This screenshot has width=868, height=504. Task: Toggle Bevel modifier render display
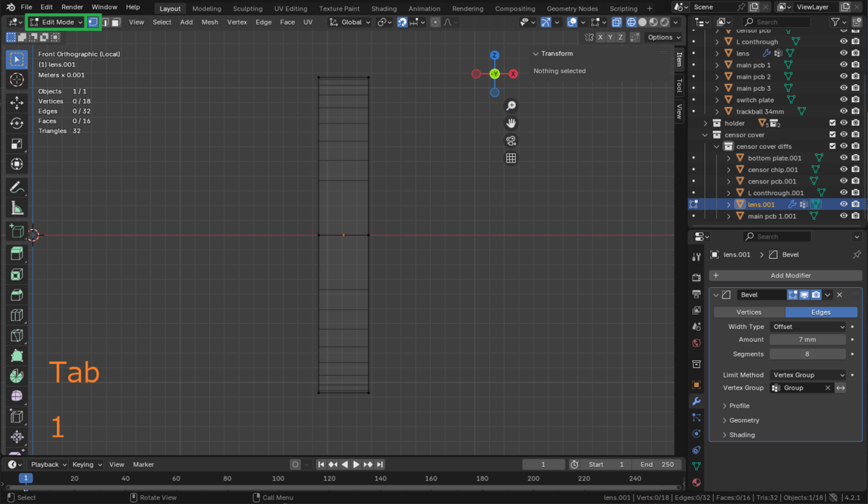[816, 295]
